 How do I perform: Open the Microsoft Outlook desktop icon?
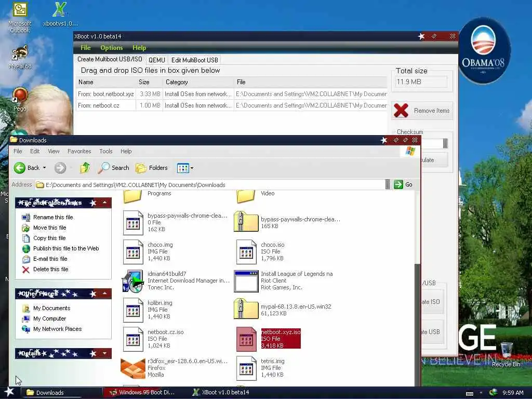point(20,17)
